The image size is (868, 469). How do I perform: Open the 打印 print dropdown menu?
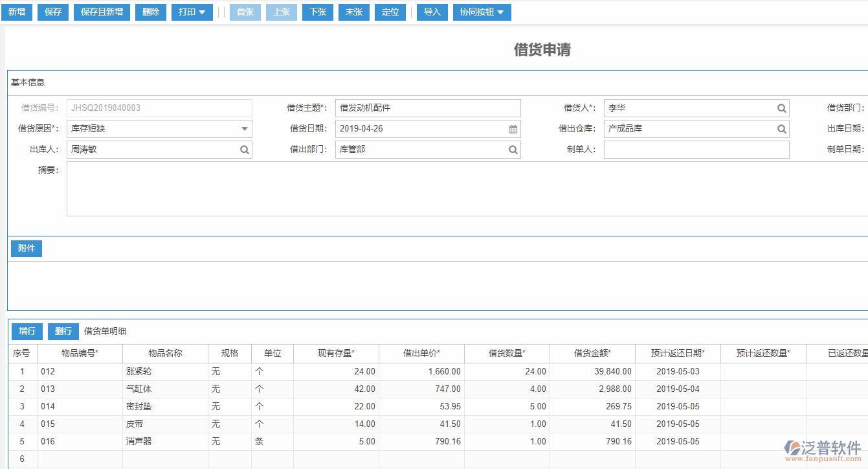[x=192, y=12]
